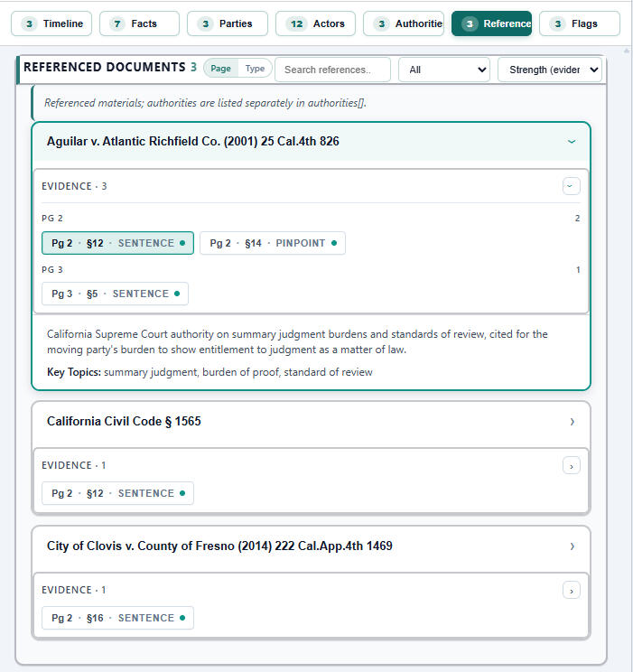
Task: Collapse the Aguilar evidence section toggle
Action: click(x=571, y=186)
